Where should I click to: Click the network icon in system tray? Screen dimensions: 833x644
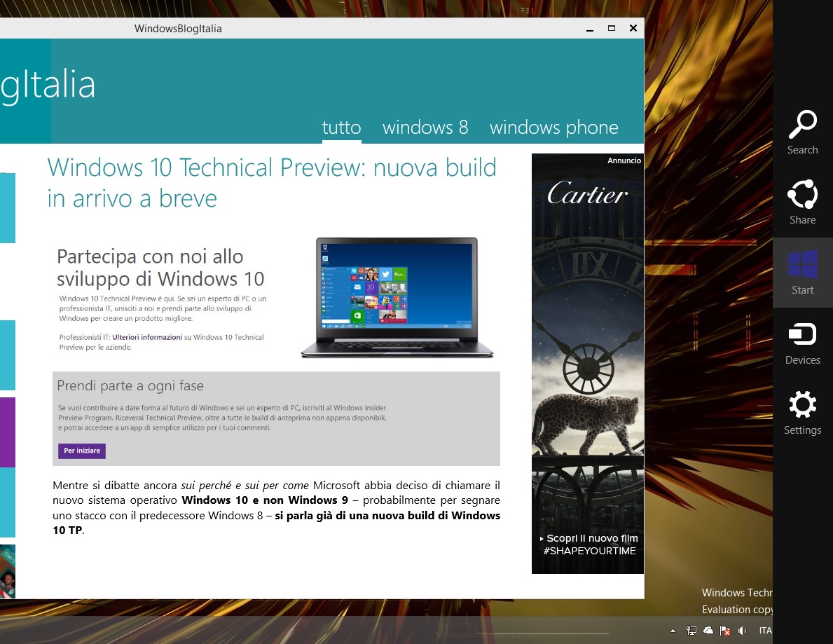[x=691, y=631]
